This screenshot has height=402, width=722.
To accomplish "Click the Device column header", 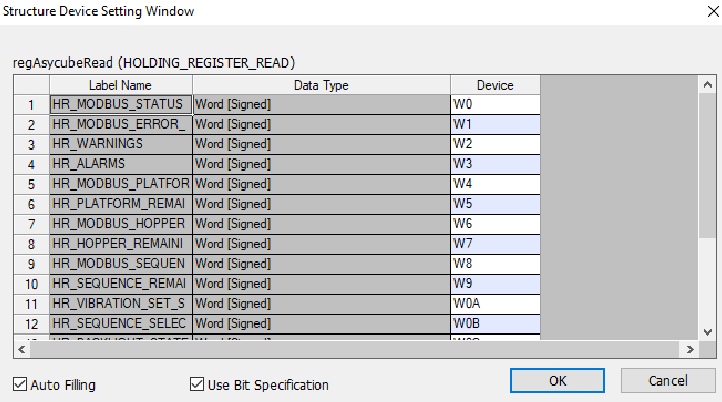I will (x=495, y=85).
